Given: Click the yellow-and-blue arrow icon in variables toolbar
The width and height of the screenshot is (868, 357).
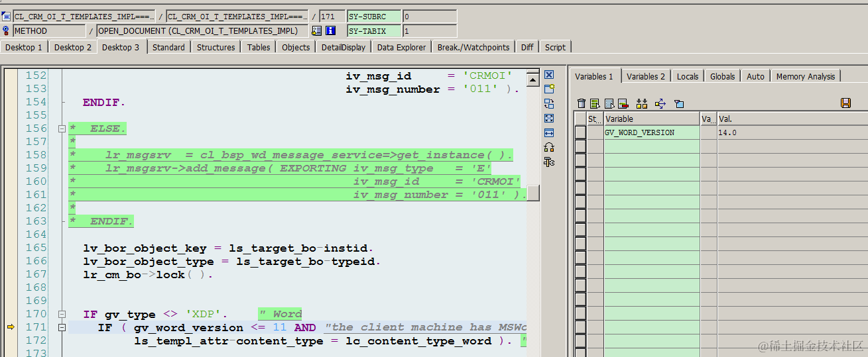Looking at the screenshot, I should (660, 103).
